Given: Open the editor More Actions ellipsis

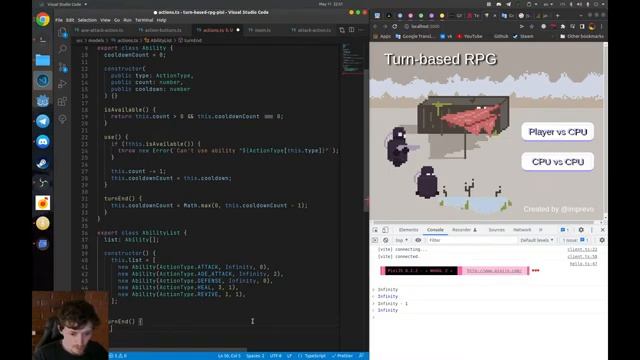Looking at the screenshot, I should point(361,30).
